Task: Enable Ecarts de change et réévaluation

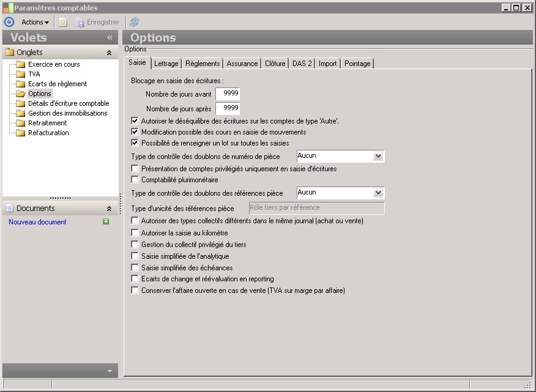Action: 135,279
